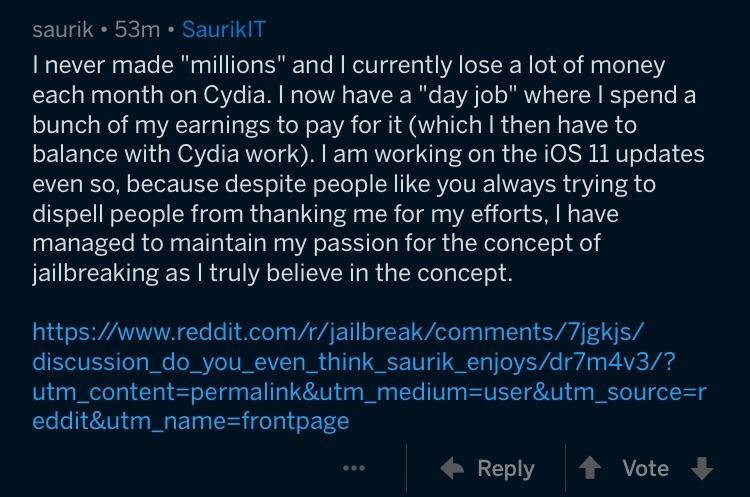Click the word Cydia in second line
Screen dimensions: 750x497
pos(234,95)
